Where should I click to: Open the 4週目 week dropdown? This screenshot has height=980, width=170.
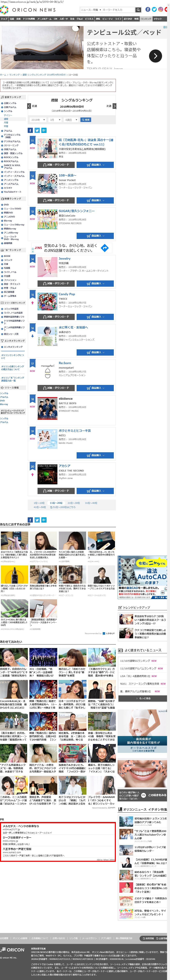71,120
